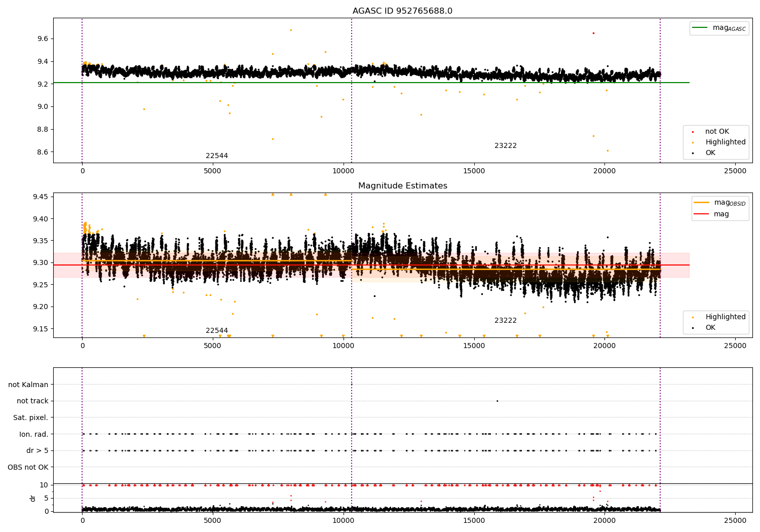Screen dimensions: 760x532
Task: Click y-tick 5 on the dr axis
Action: pyautogui.click(x=46, y=499)
